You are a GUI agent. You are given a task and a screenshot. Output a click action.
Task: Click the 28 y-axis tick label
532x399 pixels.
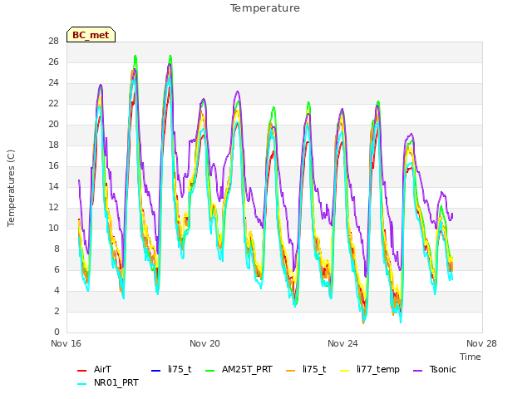pos(53,42)
